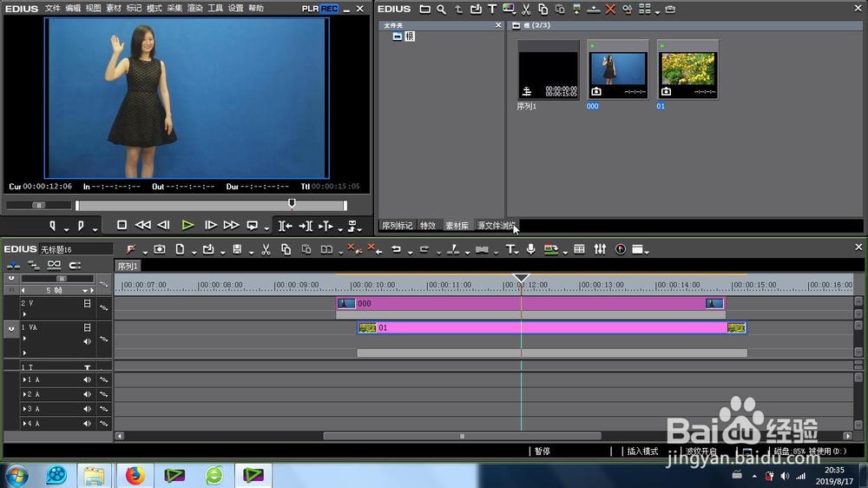Click the timeline scissors cut icon
868x488 pixels.
[266, 249]
